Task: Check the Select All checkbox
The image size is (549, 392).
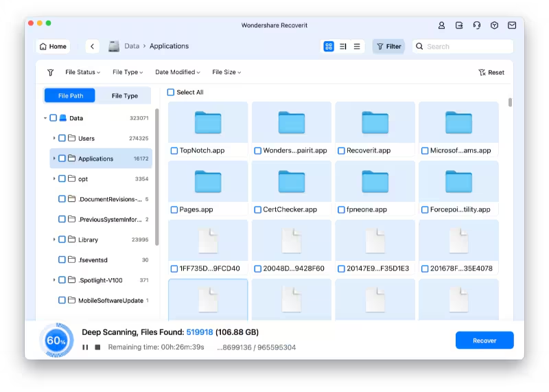Action: pos(171,93)
